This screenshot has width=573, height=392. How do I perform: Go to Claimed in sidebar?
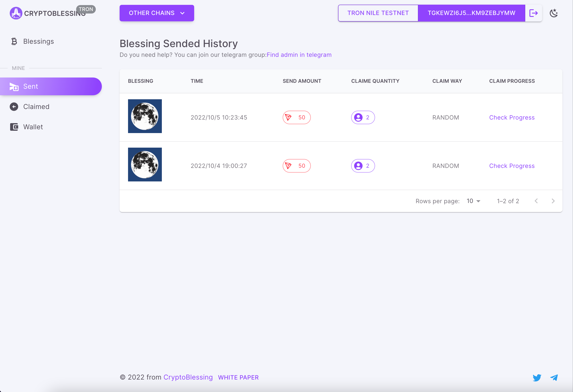(36, 106)
